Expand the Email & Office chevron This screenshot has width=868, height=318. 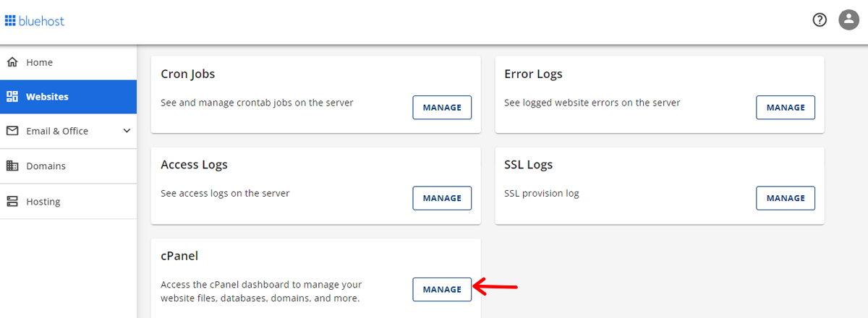[127, 131]
